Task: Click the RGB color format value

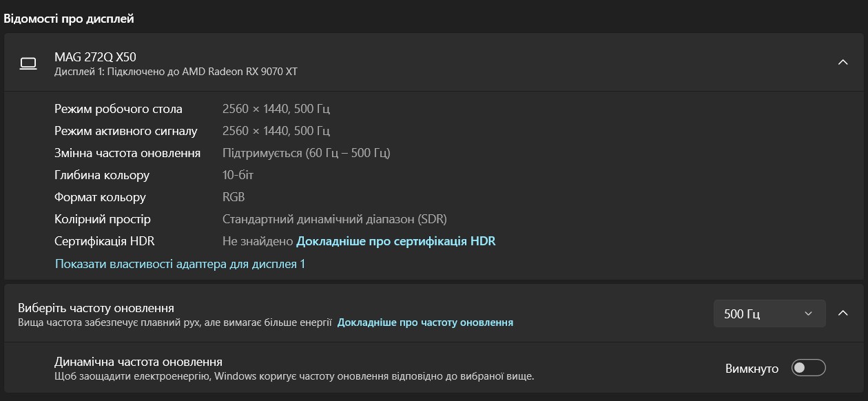Action: click(234, 197)
